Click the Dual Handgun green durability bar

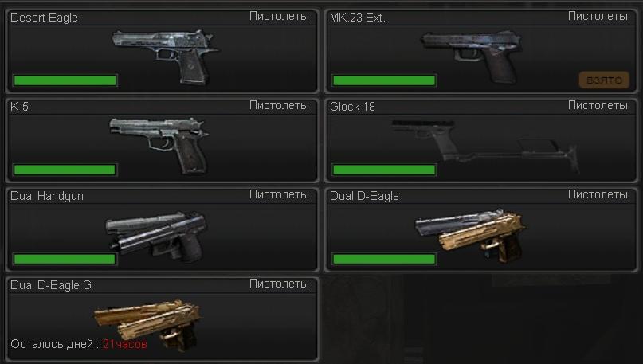65,259
